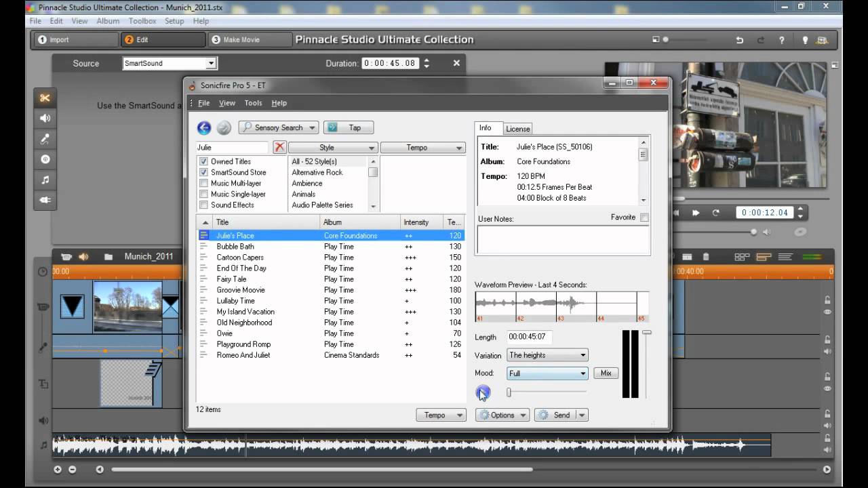This screenshot has height=488, width=868.
Task: Adjust the Sonicfire volume vertical slider
Action: coord(647,333)
